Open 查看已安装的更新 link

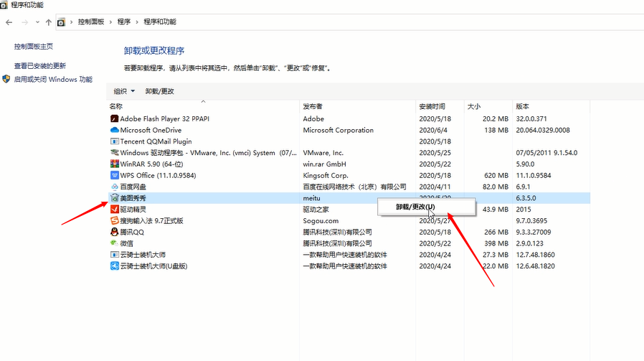pos(40,66)
